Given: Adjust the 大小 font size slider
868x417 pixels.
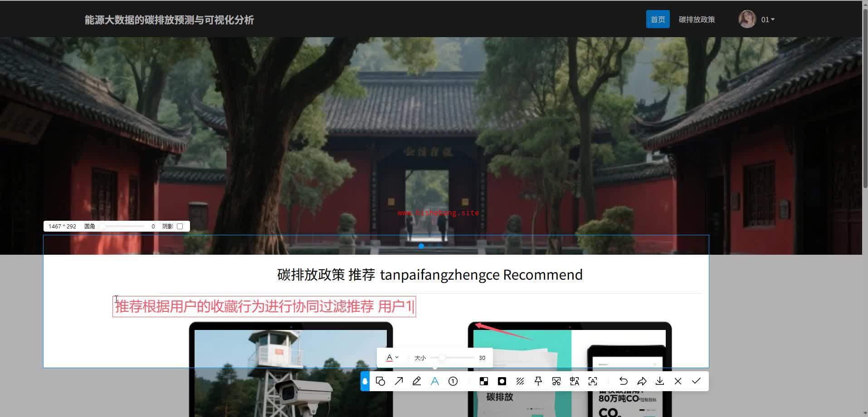Looking at the screenshot, I should coord(452,358).
